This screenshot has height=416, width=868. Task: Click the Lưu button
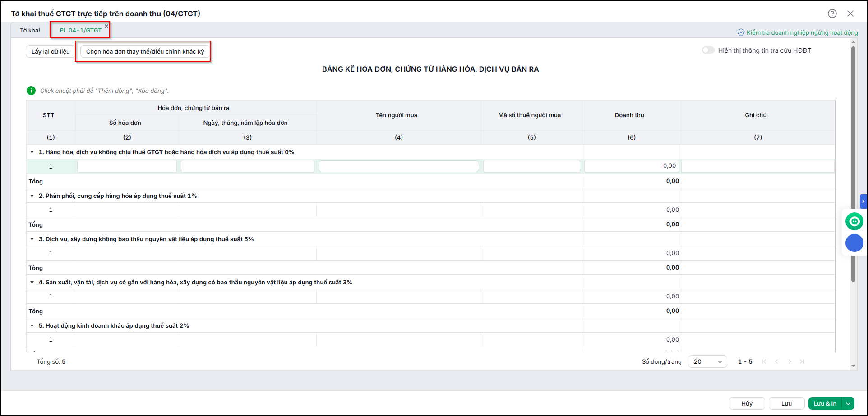786,403
